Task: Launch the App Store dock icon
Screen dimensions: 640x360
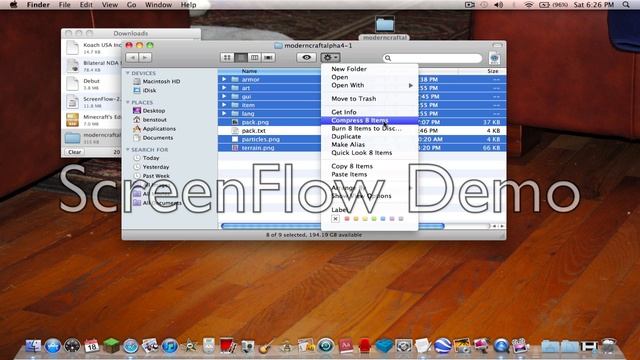Action: pos(53,346)
